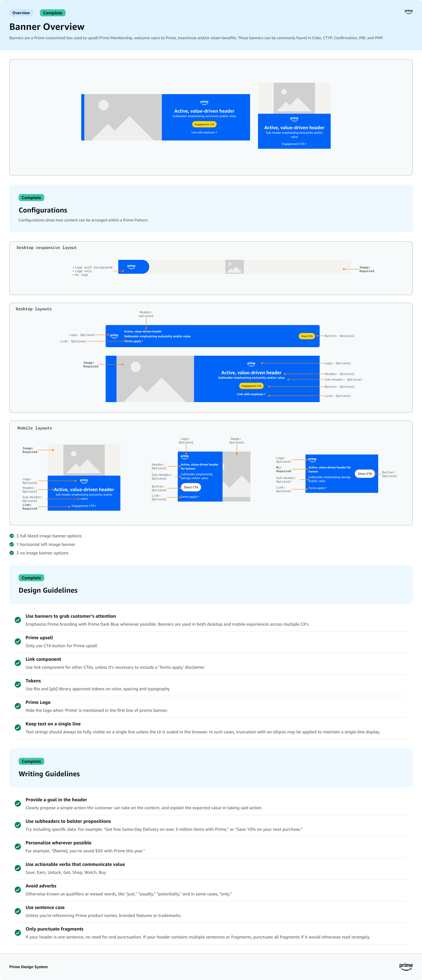Screen dimensions: 422x980
Task: Click the prime logo in the page header
Action: click(x=409, y=11)
